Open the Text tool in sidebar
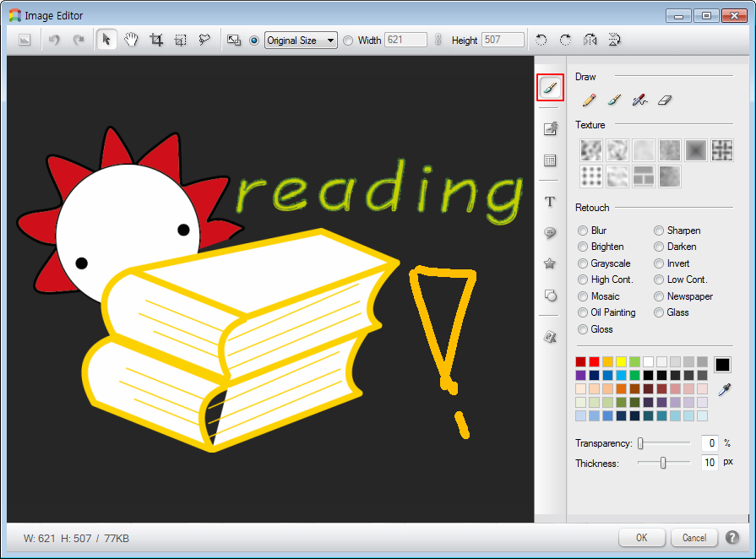756x559 pixels. coord(550,202)
